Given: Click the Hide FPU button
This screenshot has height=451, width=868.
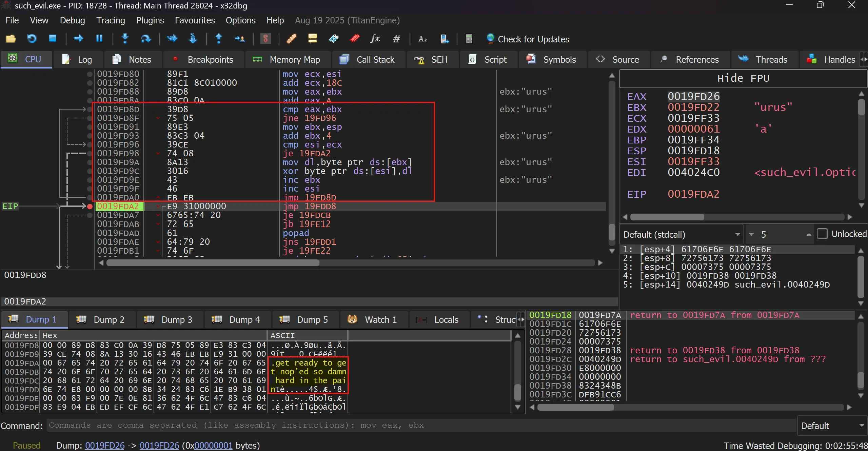Looking at the screenshot, I should (743, 78).
